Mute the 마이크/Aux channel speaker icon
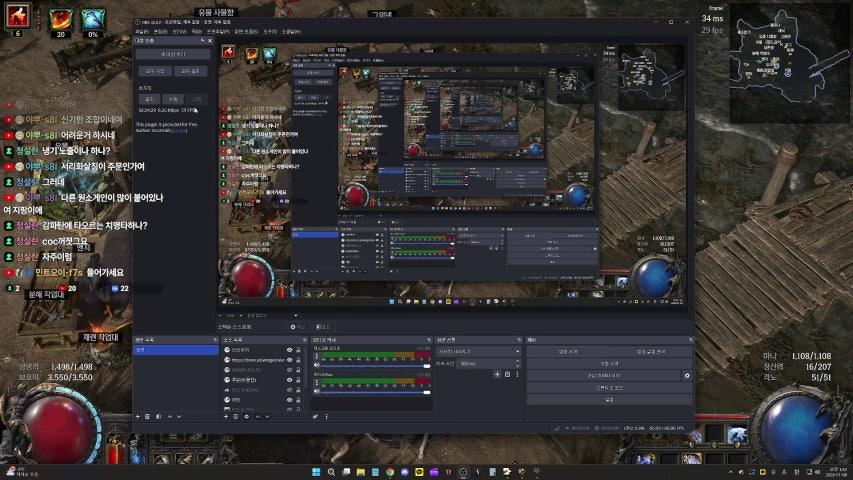 pos(317,392)
